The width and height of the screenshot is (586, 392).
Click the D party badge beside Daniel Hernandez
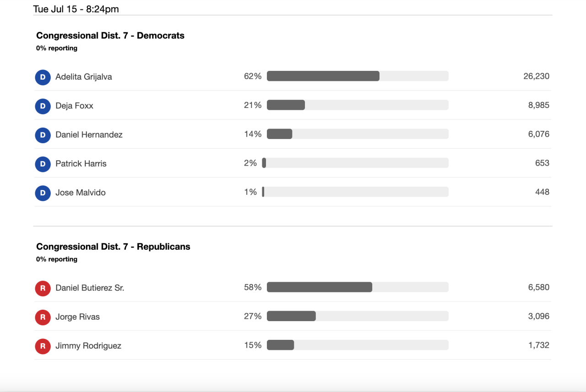[x=43, y=135]
